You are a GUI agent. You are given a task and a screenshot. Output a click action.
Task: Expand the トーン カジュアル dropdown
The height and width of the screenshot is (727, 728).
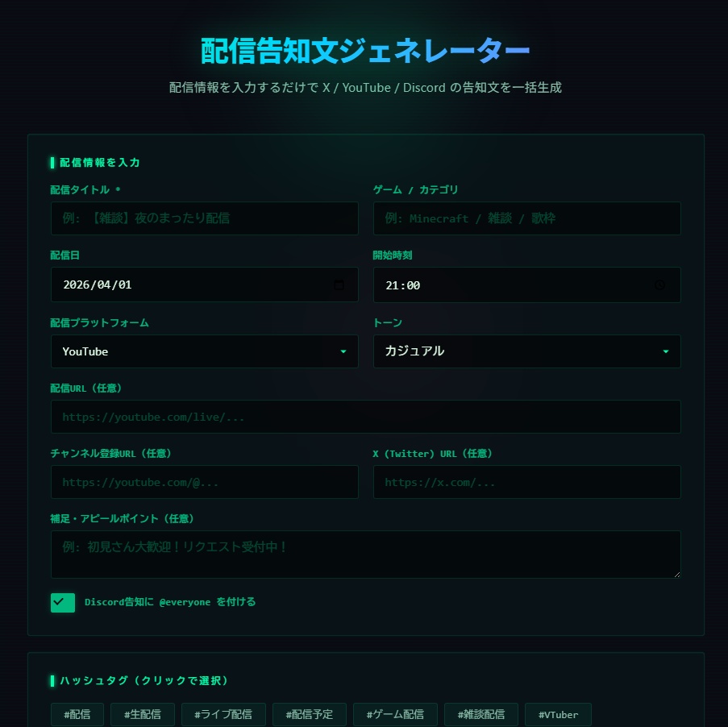(x=526, y=351)
